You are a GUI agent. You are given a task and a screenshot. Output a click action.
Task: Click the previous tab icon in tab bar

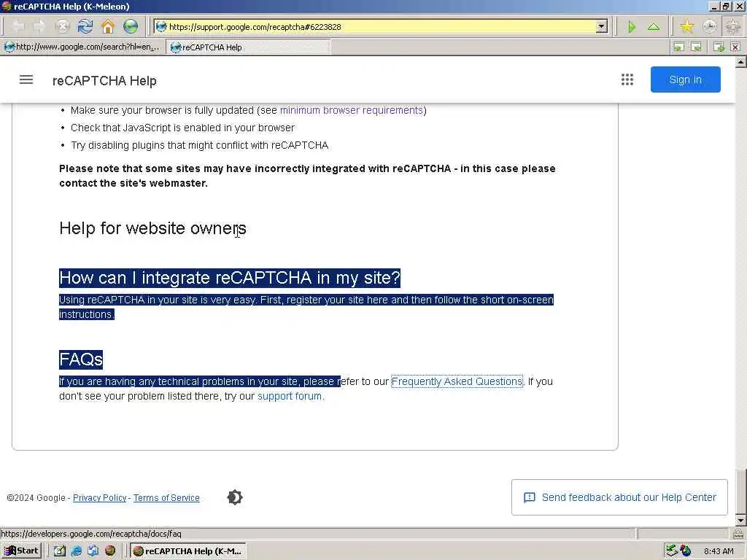678,47
